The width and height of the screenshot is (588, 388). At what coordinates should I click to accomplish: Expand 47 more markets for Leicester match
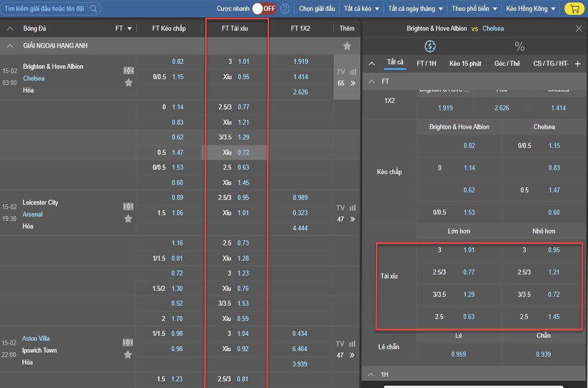(346, 219)
